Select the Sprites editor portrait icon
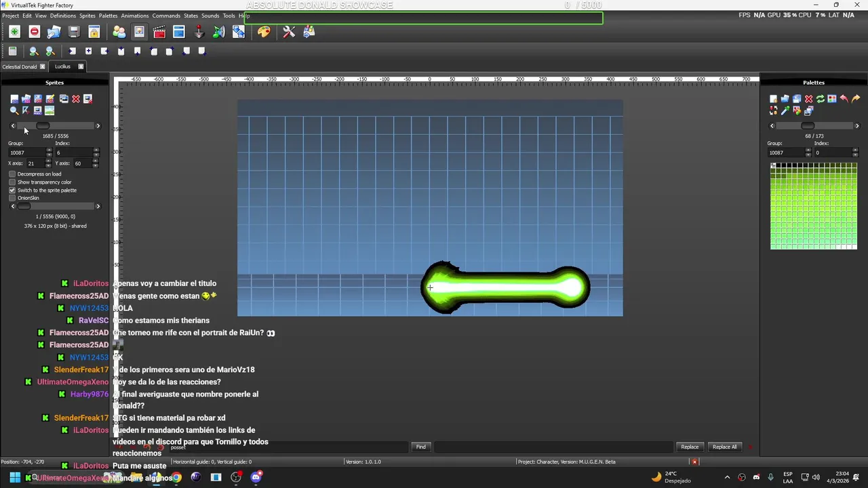868x488 pixels. 139,32
